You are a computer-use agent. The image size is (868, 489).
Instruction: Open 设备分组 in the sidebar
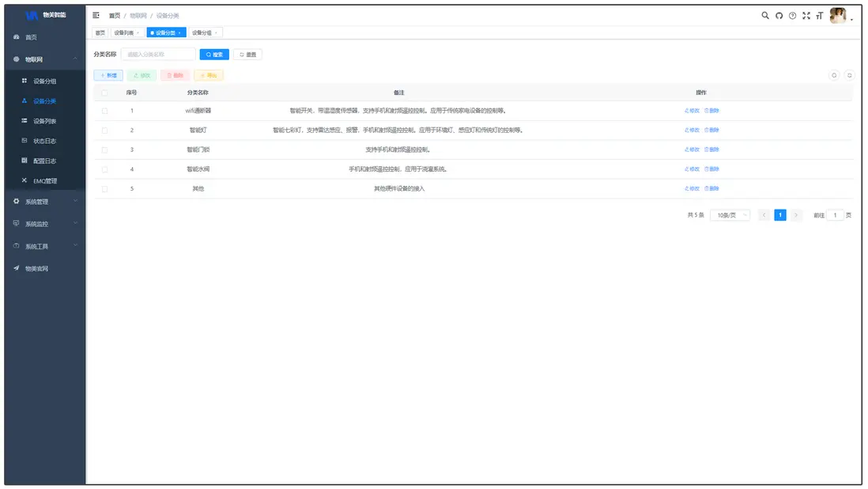[45, 81]
